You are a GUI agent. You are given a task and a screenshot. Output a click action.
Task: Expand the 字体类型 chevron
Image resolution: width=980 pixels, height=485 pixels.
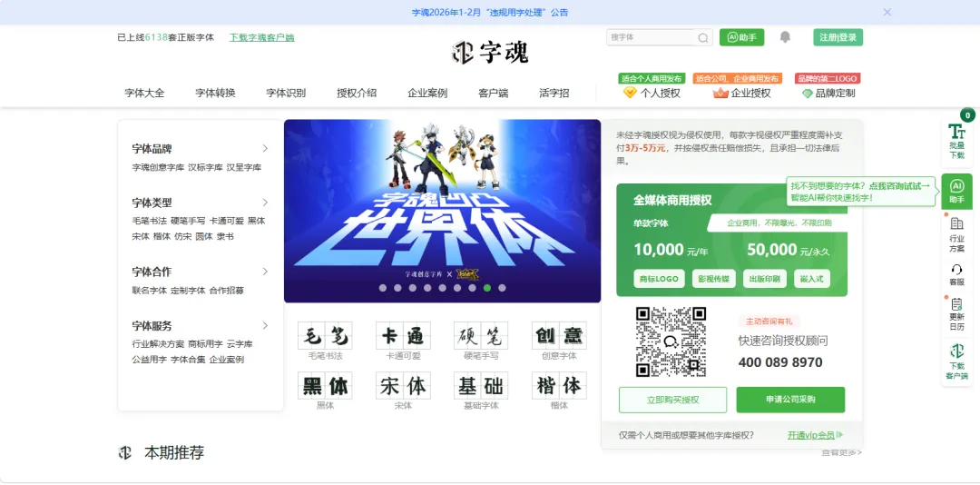265,203
